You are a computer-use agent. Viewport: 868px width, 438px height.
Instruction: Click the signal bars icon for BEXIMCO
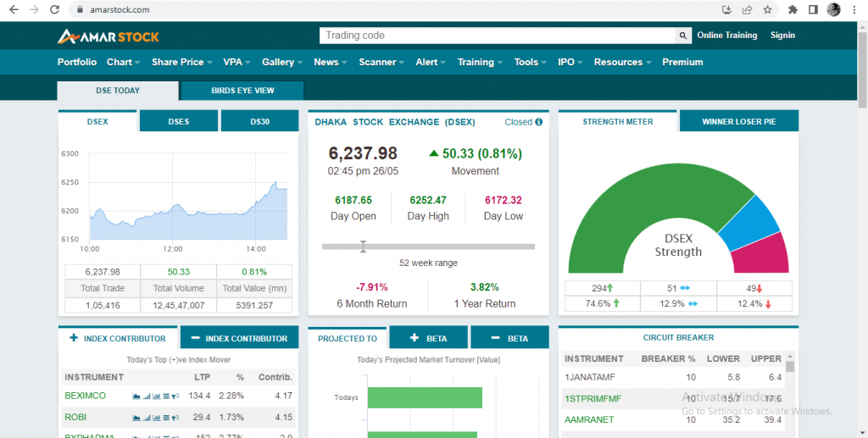[147, 396]
